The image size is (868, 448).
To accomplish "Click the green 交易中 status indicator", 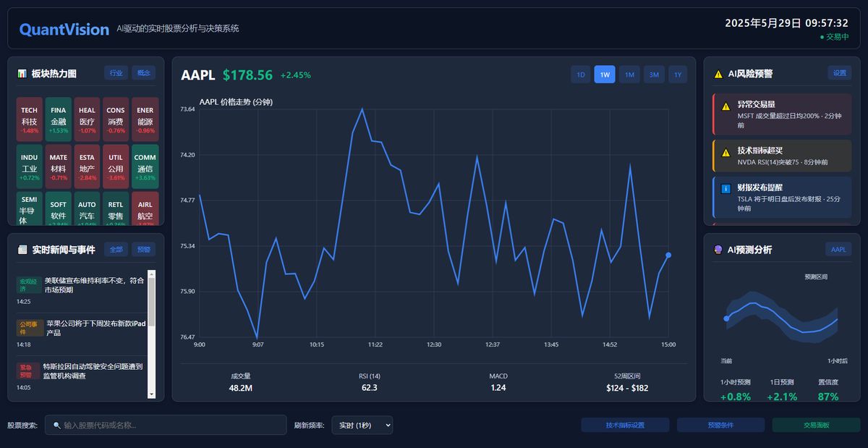I will coord(834,35).
